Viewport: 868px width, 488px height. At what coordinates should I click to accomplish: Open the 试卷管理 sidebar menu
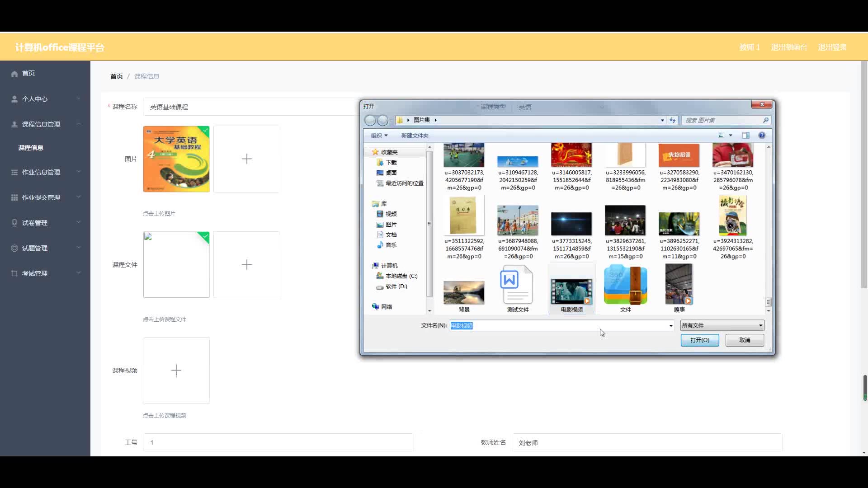35,223
